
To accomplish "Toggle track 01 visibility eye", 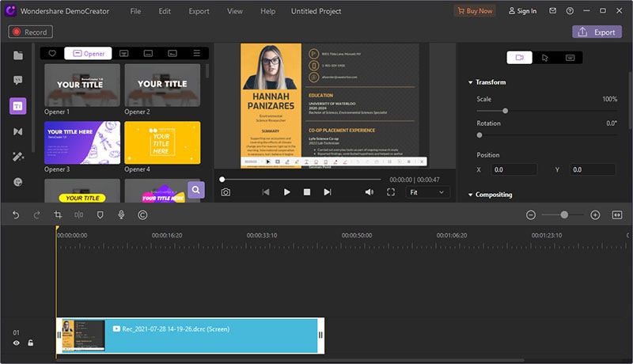I will tap(16, 343).
